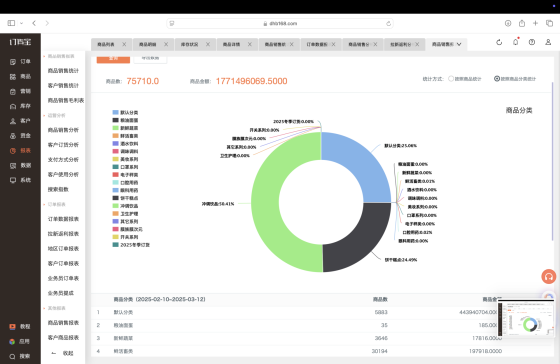Toggle the browser sidebar icon
The image size is (560, 364).
pyautogui.click(x=11, y=23)
